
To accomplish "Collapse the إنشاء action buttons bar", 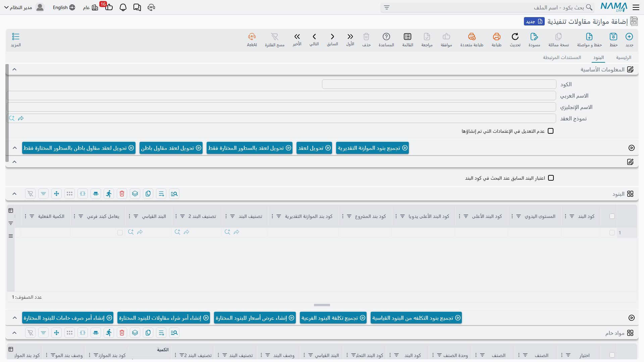I will click(x=15, y=318).
